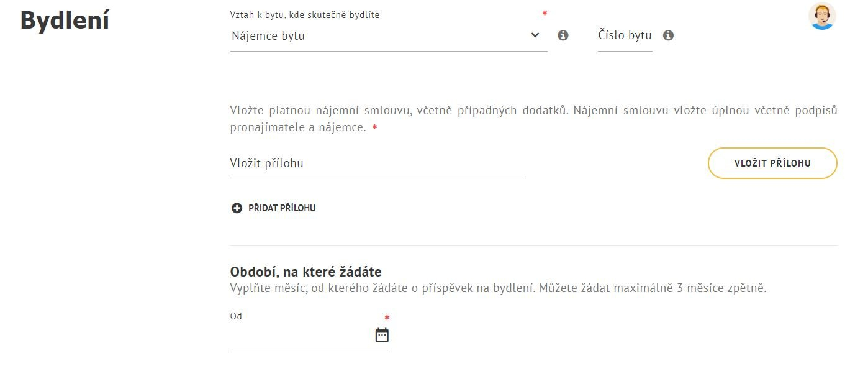The width and height of the screenshot is (868, 371).
Task: Click the plus icon beside PŘIDAT PŘÍLOHU
Action: [x=236, y=208]
